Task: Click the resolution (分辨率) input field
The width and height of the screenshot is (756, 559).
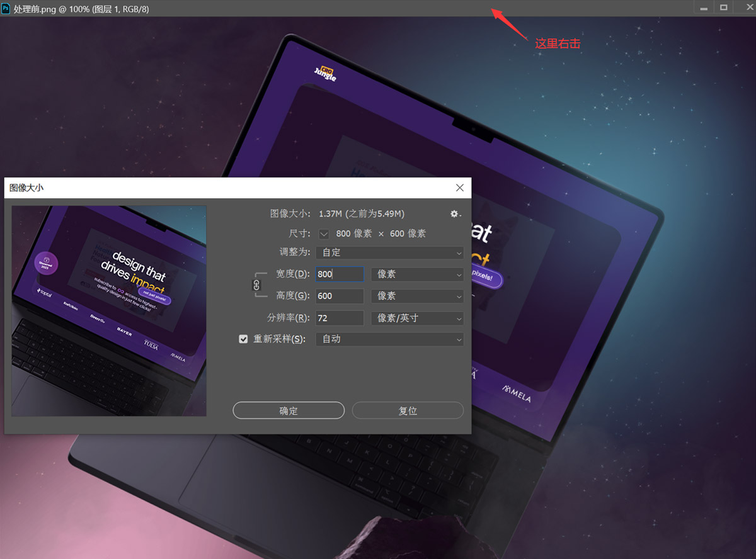Action: click(x=340, y=318)
